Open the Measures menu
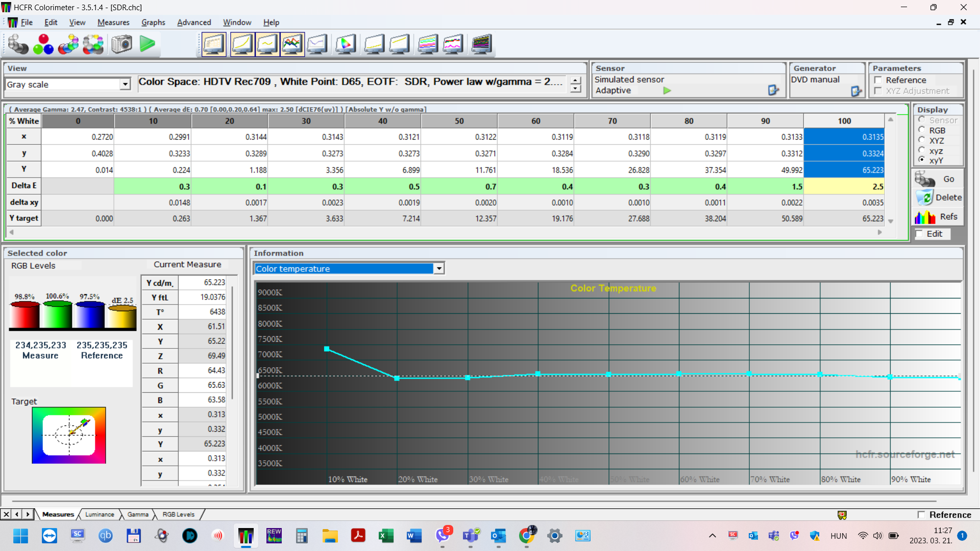980x551 pixels. click(113, 22)
